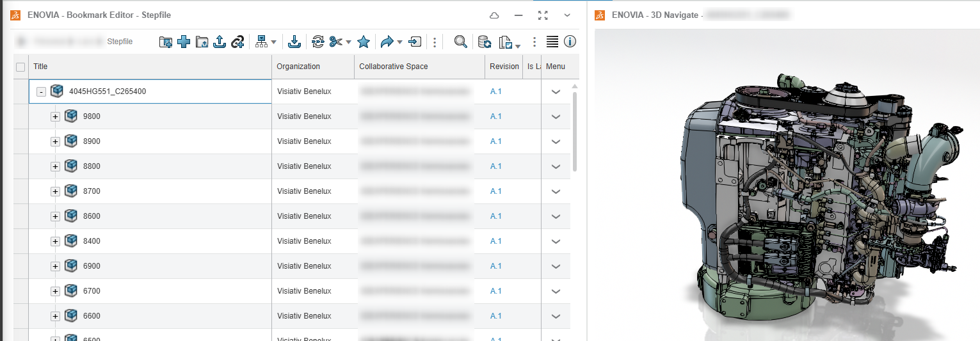Click the star favorite icon
980x341 pixels.
coord(364,42)
